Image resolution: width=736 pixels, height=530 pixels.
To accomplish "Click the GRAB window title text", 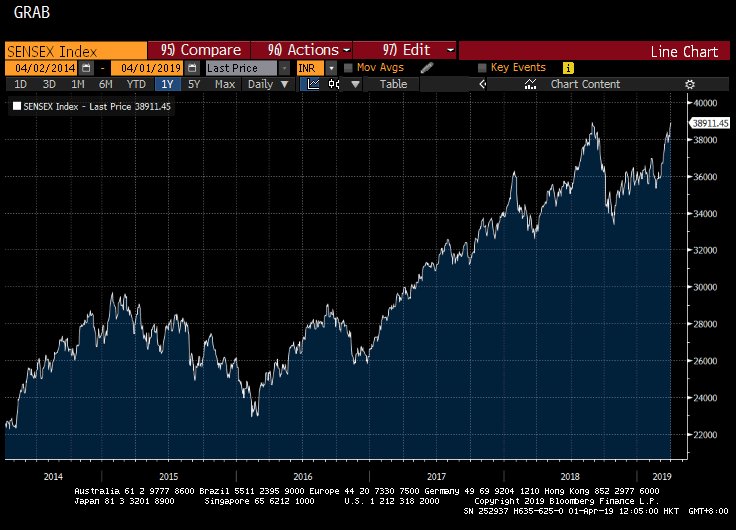I will pyautogui.click(x=32, y=12).
